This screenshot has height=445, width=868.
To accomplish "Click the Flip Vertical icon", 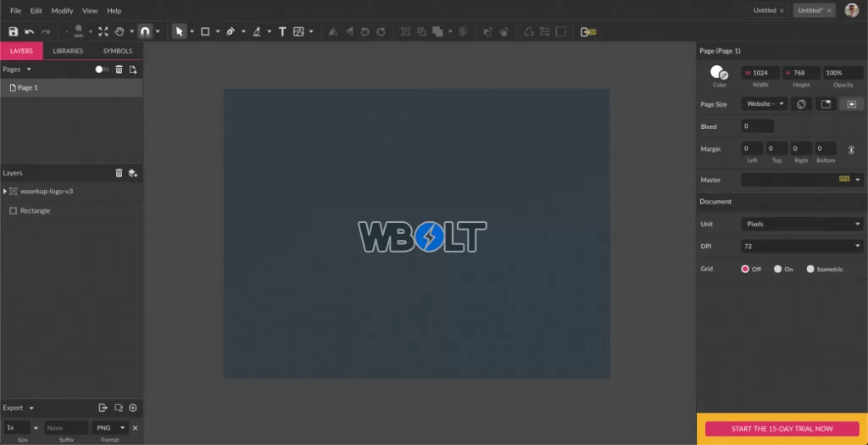I will click(x=349, y=31).
